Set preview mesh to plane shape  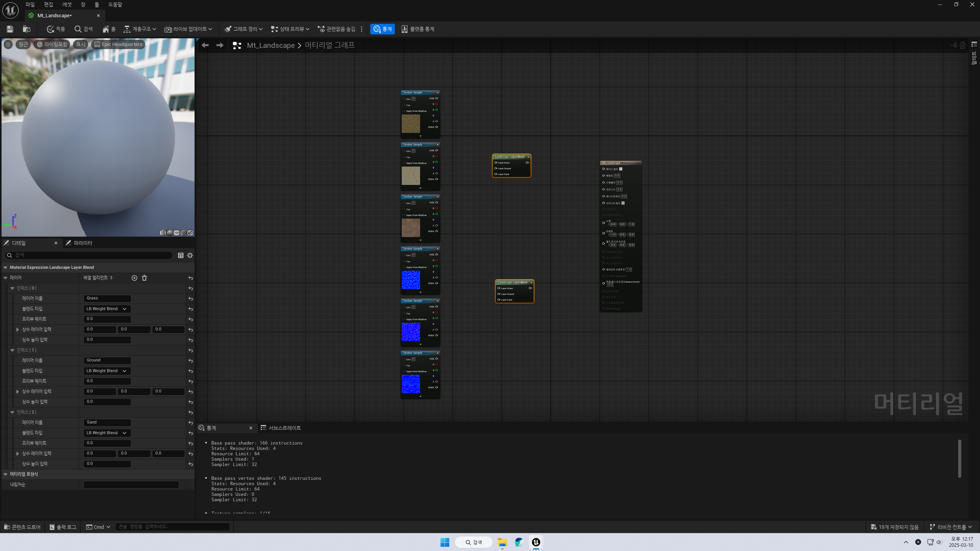point(177,233)
